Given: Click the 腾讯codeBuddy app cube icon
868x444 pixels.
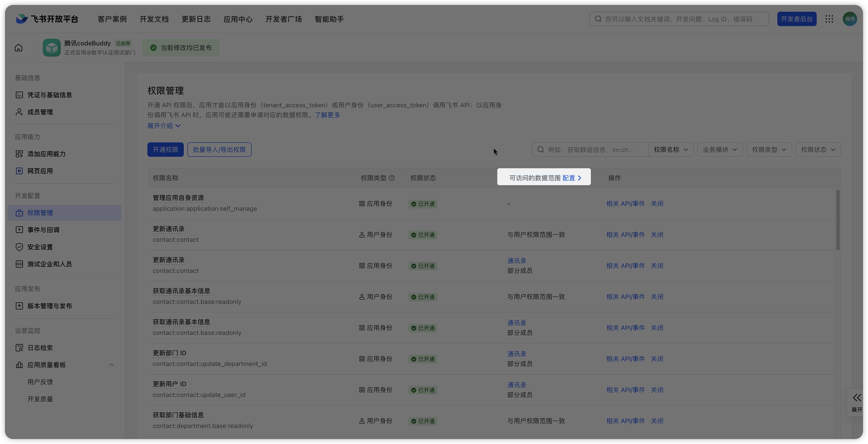Looking at the screenshot, I should 52,48.
